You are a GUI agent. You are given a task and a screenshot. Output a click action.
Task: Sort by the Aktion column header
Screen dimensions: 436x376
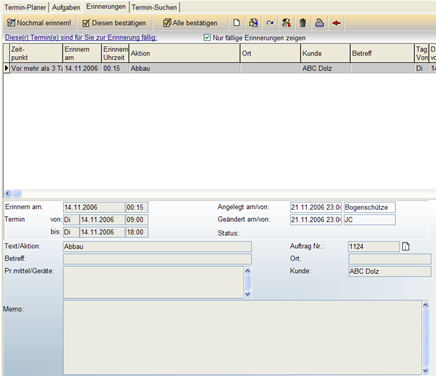pyautogui.click(x=185, y=53)
